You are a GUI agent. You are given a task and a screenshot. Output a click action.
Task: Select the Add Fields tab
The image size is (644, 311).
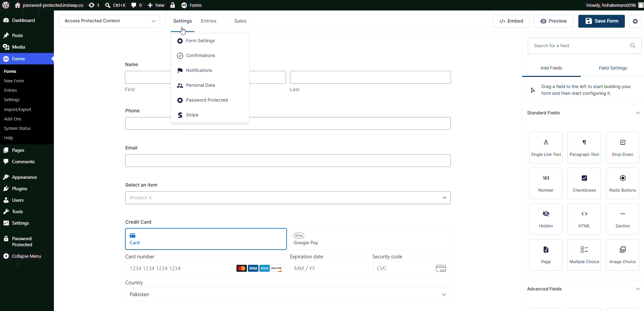click(551, 68)
